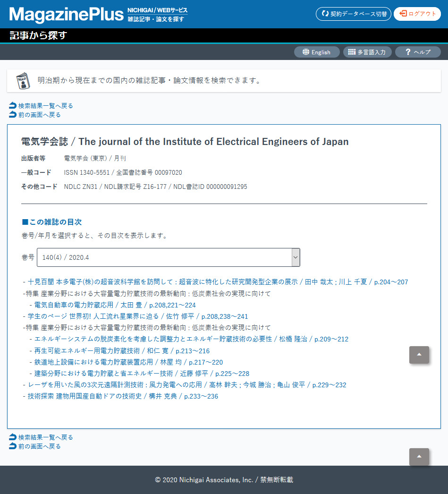Switch language to English
The width and height of the screenshot is (448, 494).
tap(316, 52)
